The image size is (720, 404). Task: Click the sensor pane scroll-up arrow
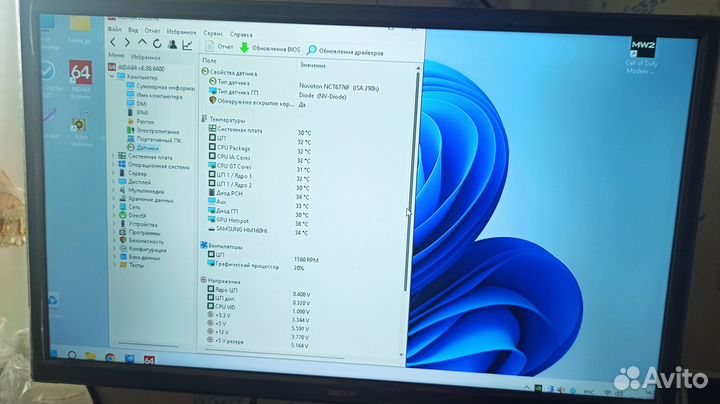tap(418, 68)
